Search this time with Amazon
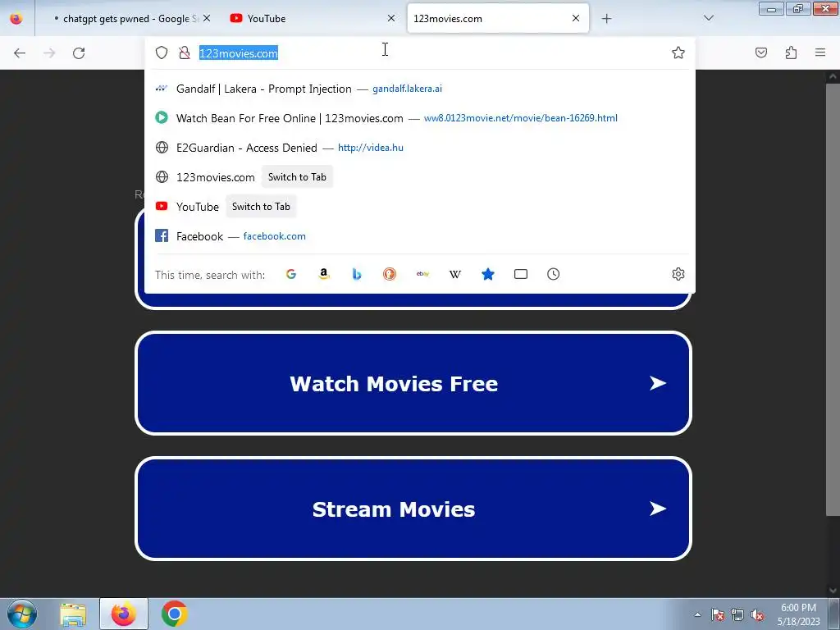 323,274
